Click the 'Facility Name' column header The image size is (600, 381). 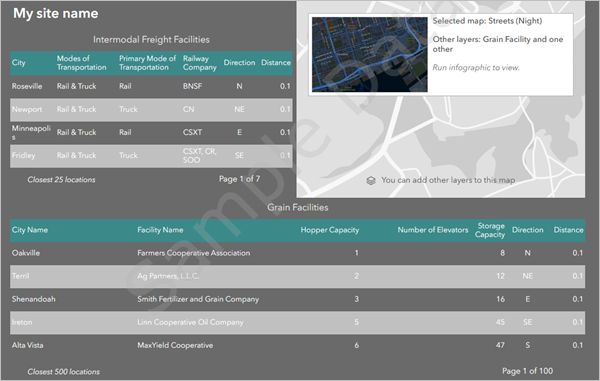[x=160, y=230]
